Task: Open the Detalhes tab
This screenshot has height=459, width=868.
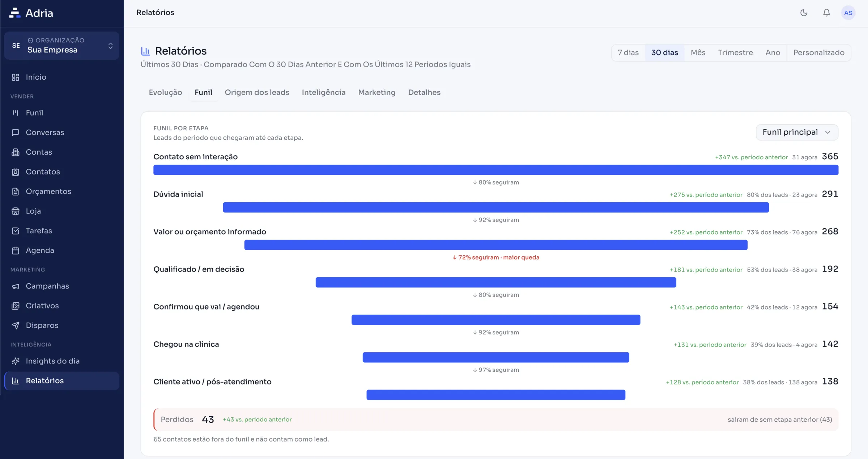Action: click(x=424, y=93)
